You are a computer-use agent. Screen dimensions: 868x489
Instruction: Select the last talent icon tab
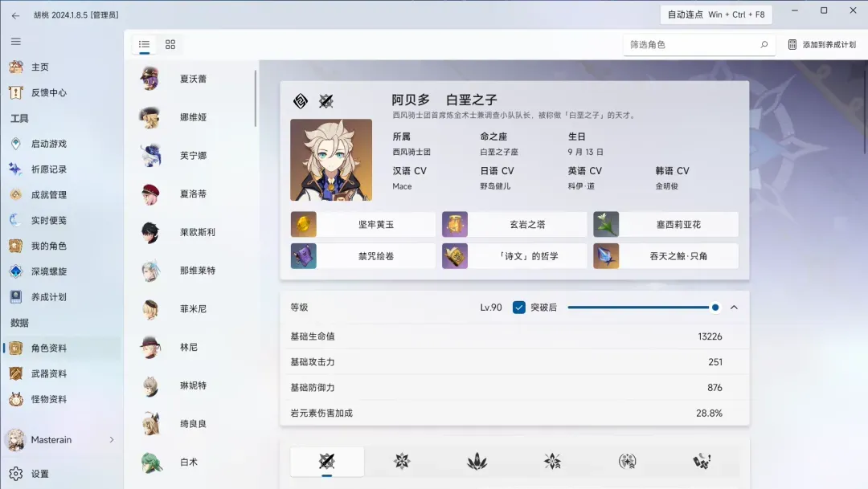[x=702, y=461]
